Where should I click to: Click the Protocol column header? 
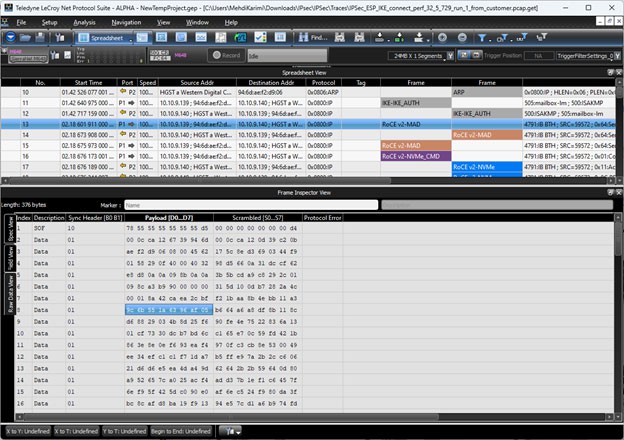[323, 82]
